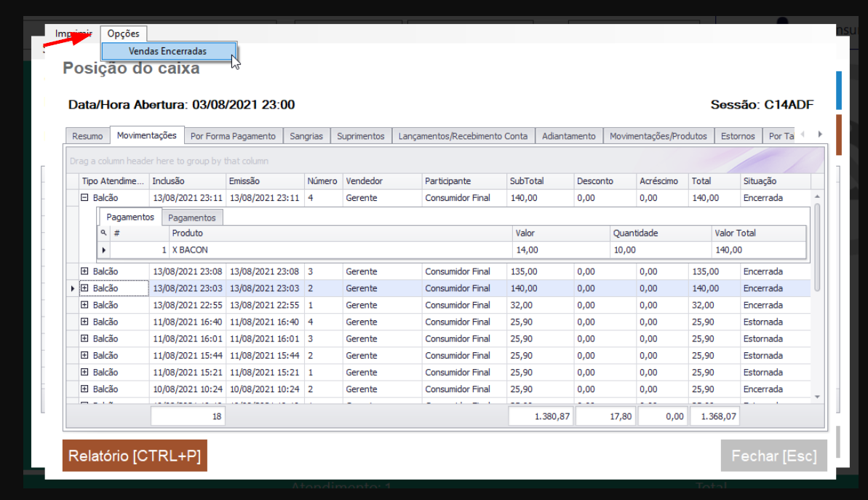Select Estornada cell in 11/08/2021 16:40 row
Image resolution: width=868 pixels, height=500 pixels.
tap(775, 322)
